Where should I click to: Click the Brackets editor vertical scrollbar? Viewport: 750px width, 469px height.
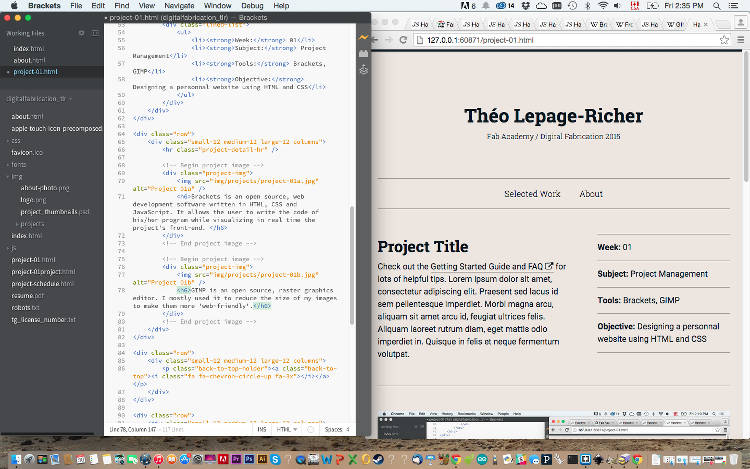tap(352, 265)
